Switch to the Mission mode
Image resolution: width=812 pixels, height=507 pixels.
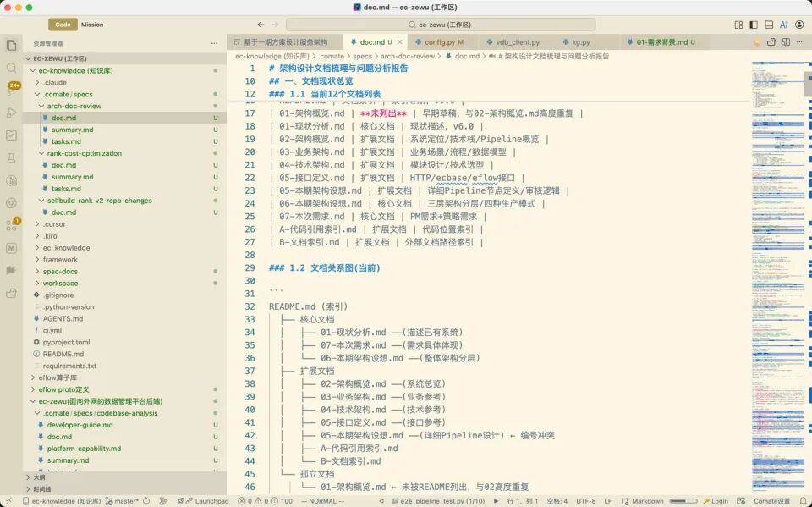pos(92,25)
